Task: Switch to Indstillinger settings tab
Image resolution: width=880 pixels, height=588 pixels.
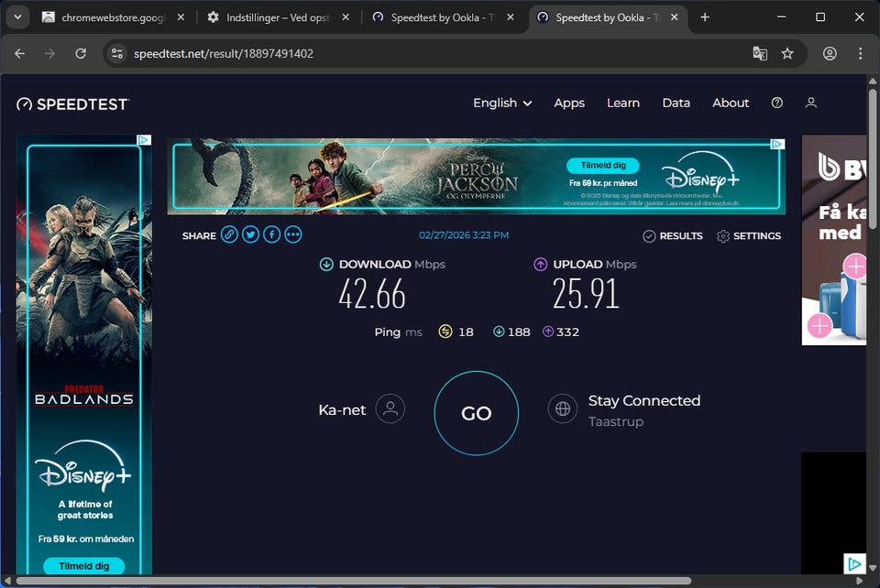Action: point(277,17)
